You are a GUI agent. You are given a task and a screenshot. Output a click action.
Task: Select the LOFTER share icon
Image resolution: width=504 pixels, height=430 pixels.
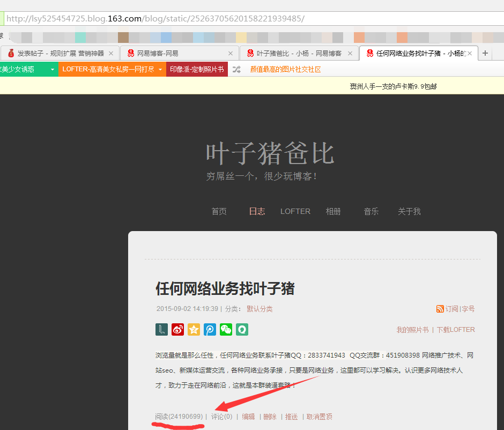pyautogui.click(x=161, y=329)
